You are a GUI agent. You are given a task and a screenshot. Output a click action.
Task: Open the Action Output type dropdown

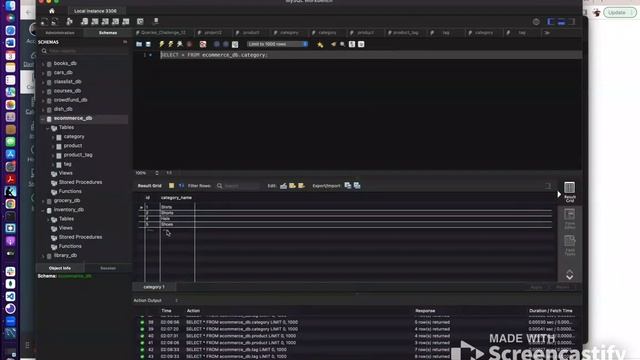coord(176,300)
